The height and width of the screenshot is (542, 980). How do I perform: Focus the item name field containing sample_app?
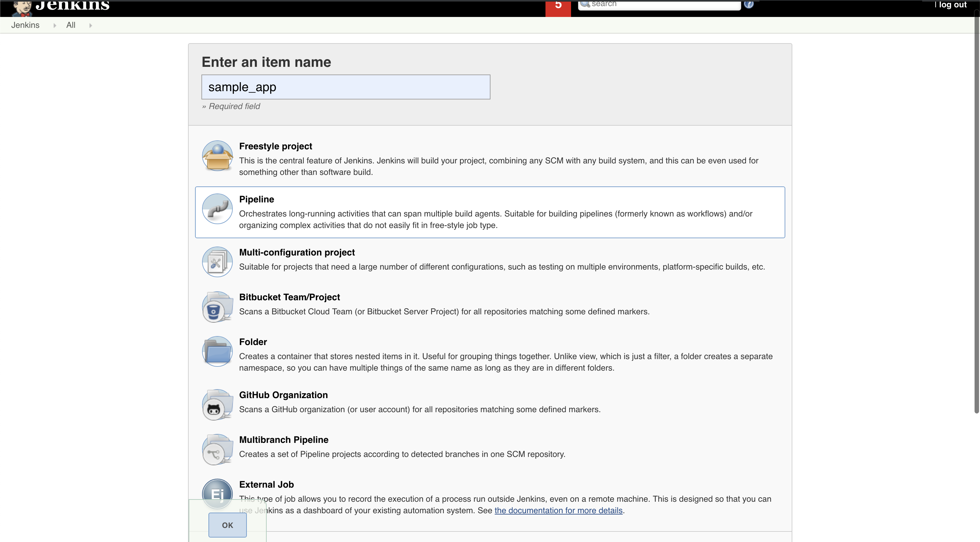click(x=346, y=87)
